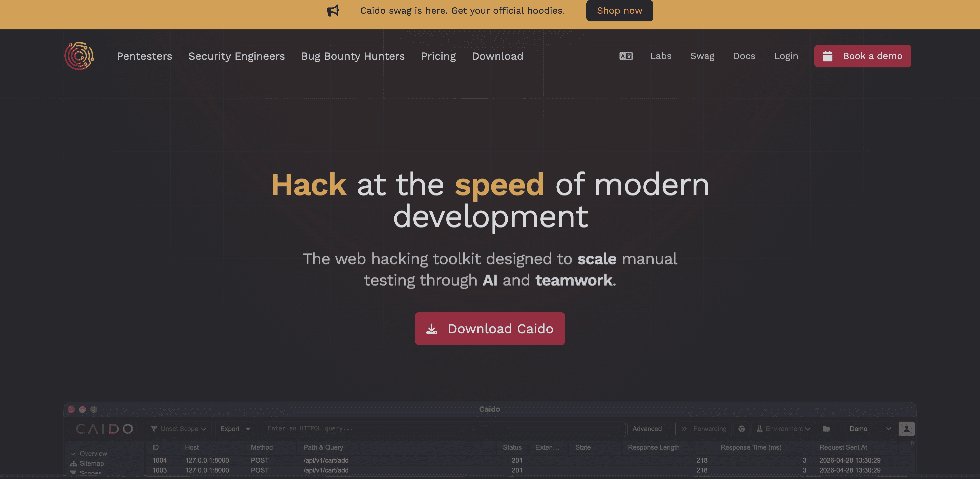Click host 127.0.0.1:8000 in row 1004
Viewport: 980px width, 479px height.
point(207,460)
